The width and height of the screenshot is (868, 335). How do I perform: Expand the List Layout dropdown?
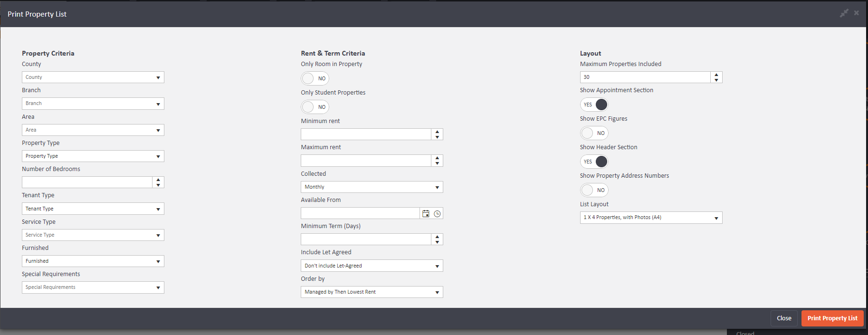click(651, 218)
